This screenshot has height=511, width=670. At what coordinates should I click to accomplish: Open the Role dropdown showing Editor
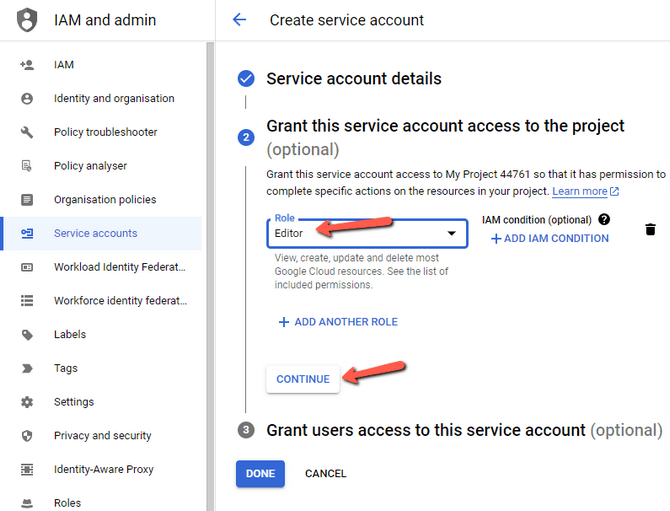(367, 233)
